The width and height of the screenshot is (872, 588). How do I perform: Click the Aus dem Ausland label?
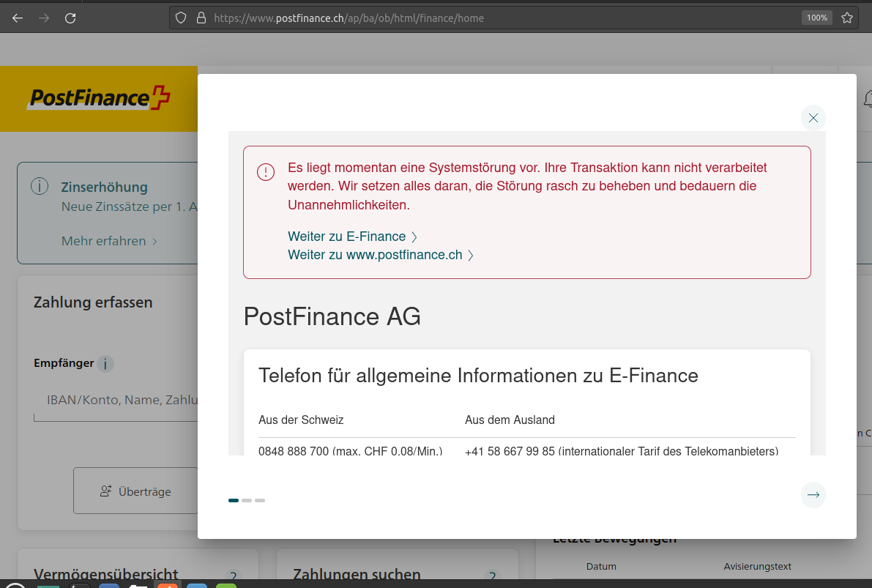[x=510, y=420]
